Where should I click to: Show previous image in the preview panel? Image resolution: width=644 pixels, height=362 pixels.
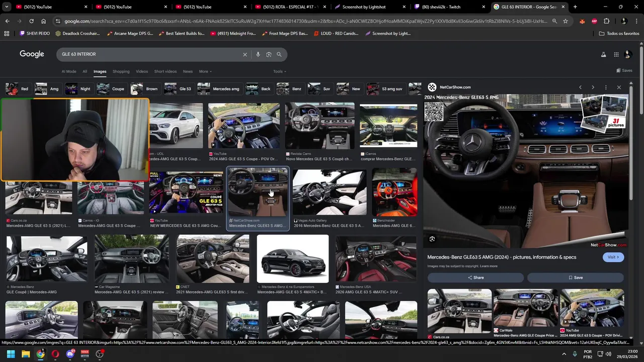[580, 87]
